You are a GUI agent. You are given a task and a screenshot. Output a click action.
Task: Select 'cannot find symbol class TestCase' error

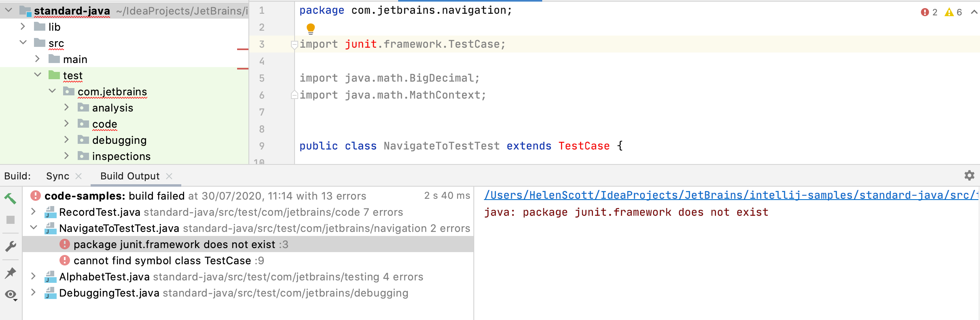pos(248,261)
